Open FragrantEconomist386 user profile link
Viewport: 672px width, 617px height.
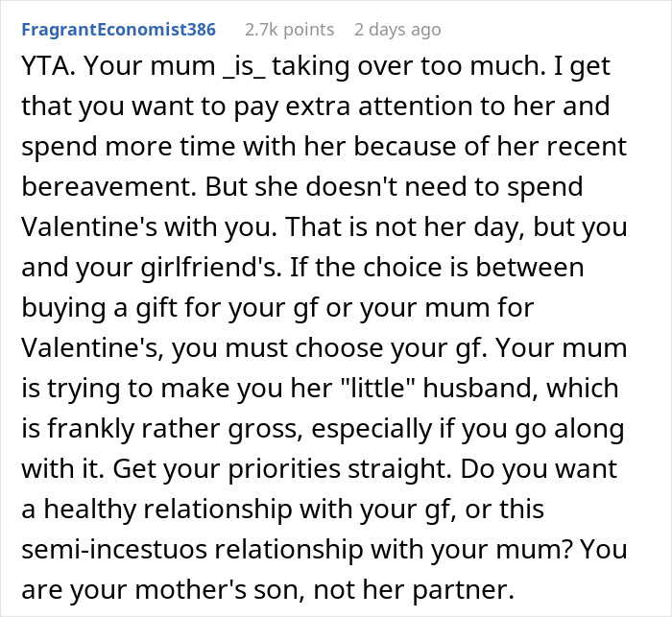(119, 30)
